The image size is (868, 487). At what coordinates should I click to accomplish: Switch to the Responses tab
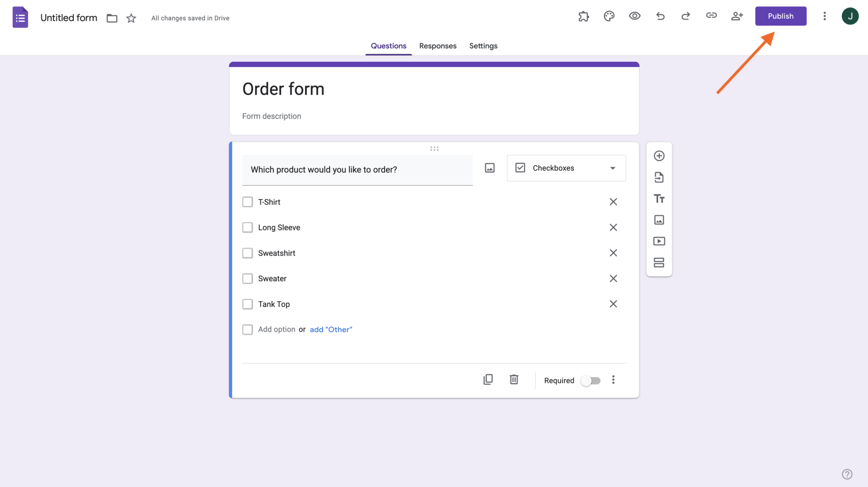(438, 46)
